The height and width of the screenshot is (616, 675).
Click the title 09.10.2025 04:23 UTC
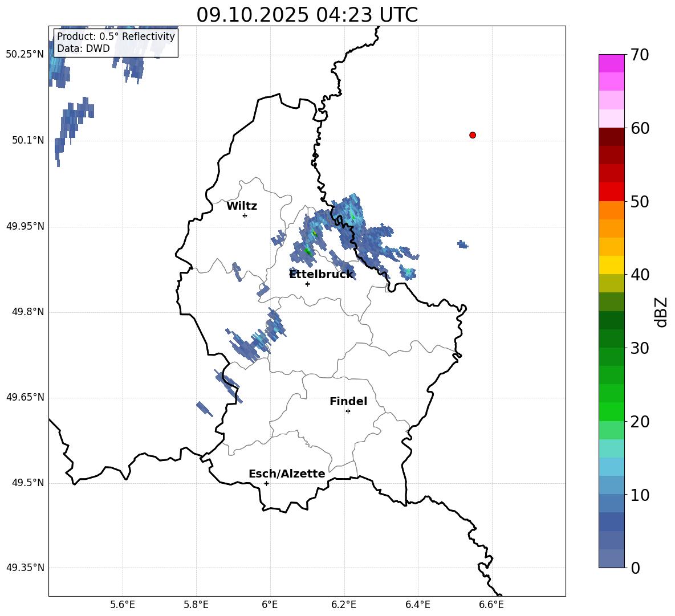[x=307, y=15]
